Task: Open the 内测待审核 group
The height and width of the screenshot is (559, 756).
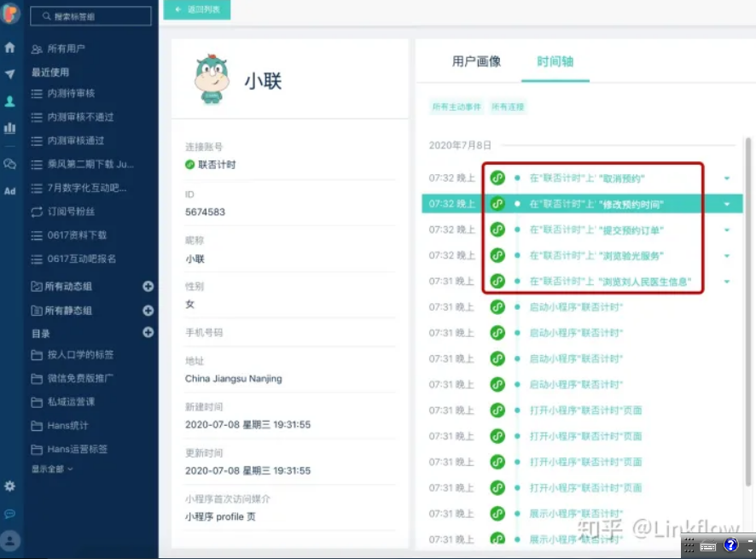Action: [x=63, y=93]
